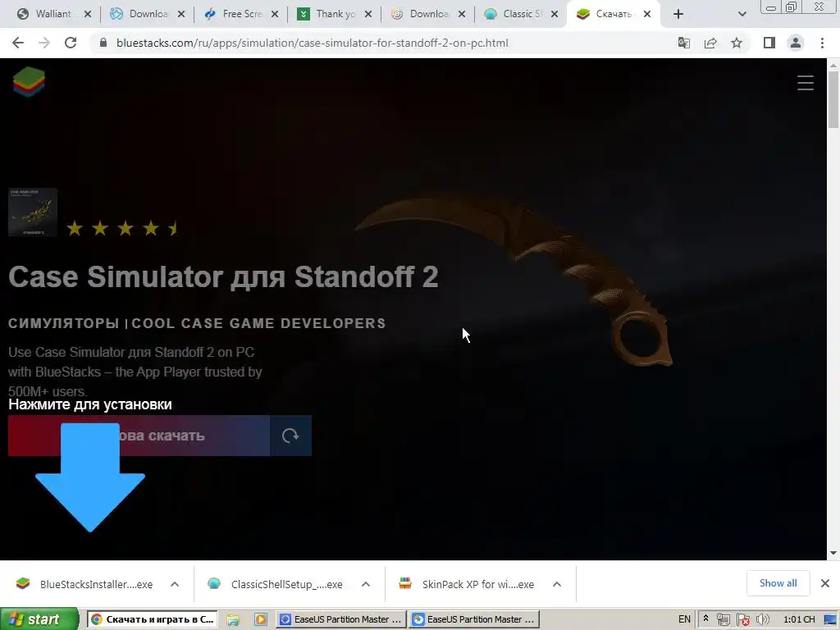Screen dimensions: 840x630
Task: Click the show desktop icon
Action: tap(830, 620)
